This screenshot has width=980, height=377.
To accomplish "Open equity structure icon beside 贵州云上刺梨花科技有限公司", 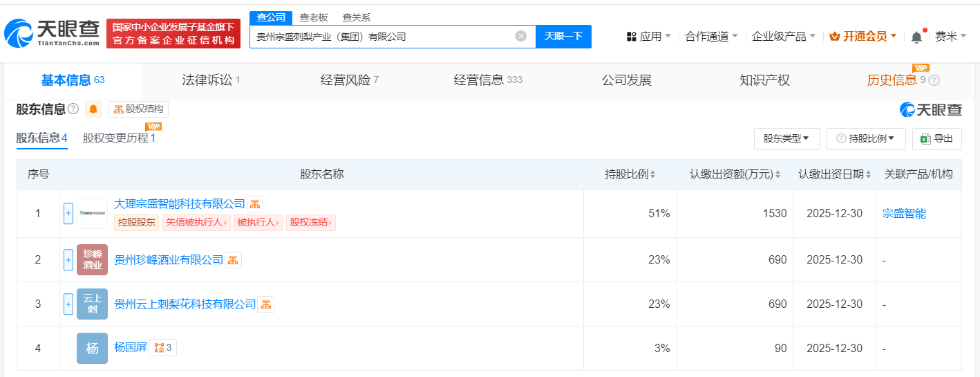I will (x=265, y=304).
